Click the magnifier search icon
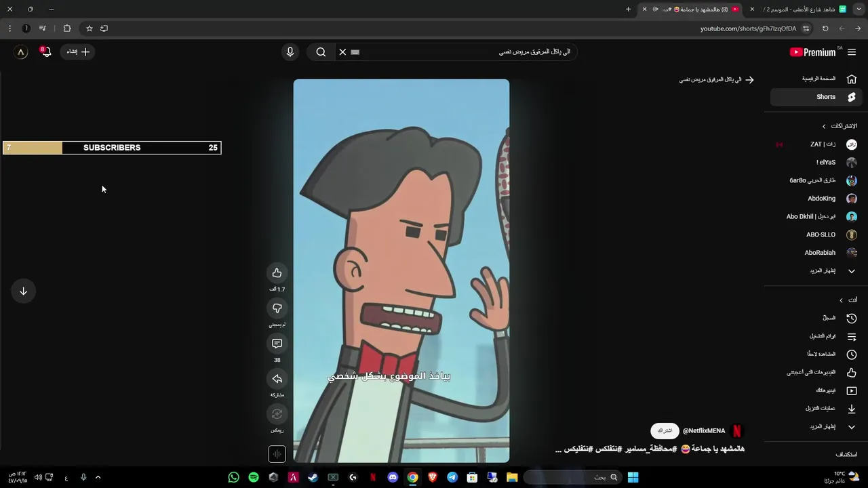Viewport: 868px width, 488px height. [321, 52]
